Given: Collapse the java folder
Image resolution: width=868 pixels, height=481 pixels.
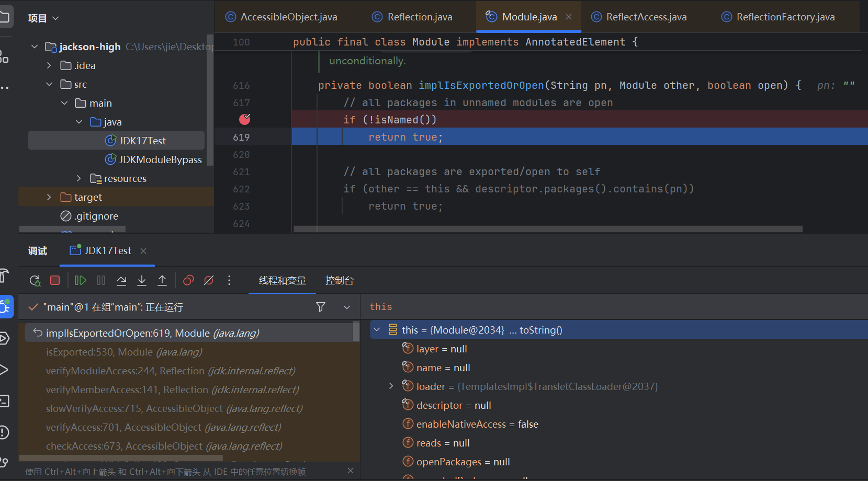Looking at the screenshot, I should click(79, 122).
